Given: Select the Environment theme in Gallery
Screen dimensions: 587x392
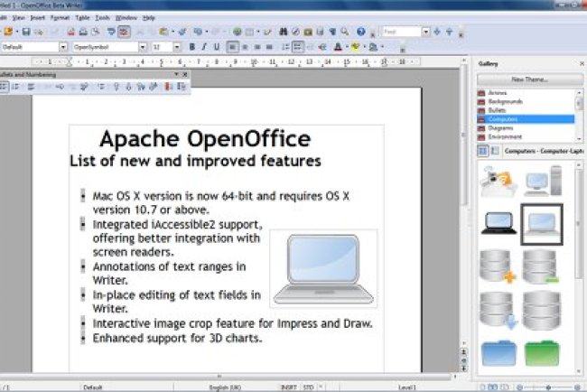Looking at the screenshot, I should 526,137.
